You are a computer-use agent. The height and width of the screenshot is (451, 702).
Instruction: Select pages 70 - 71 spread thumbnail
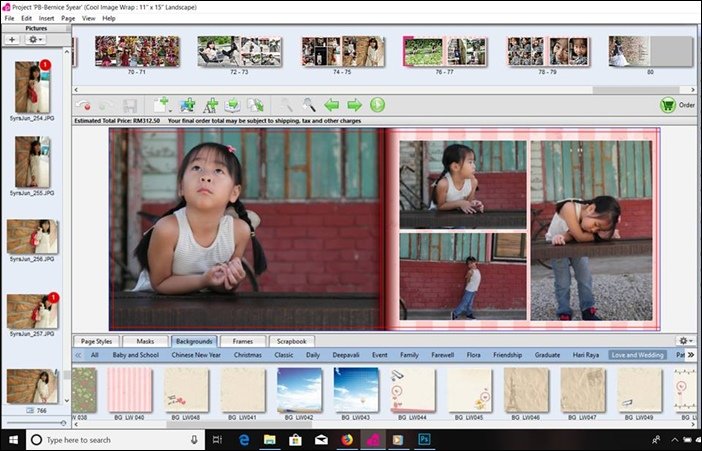[x=137, y=52]
